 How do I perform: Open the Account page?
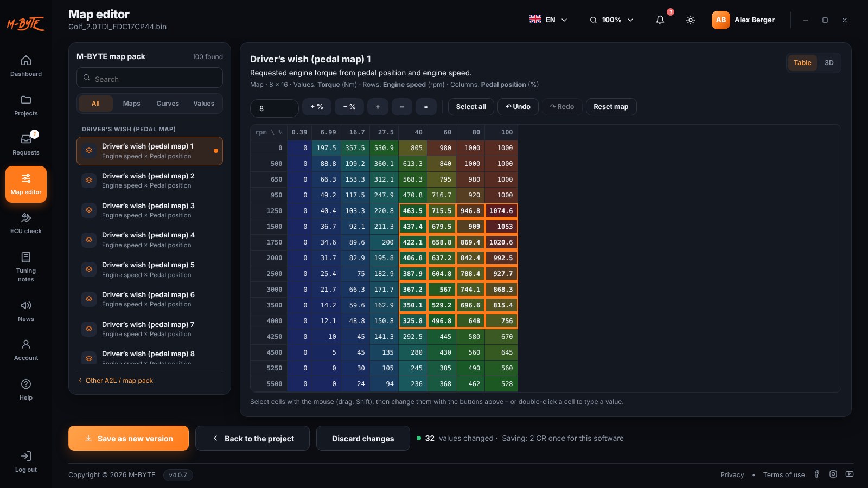click(x=26, y=350)
